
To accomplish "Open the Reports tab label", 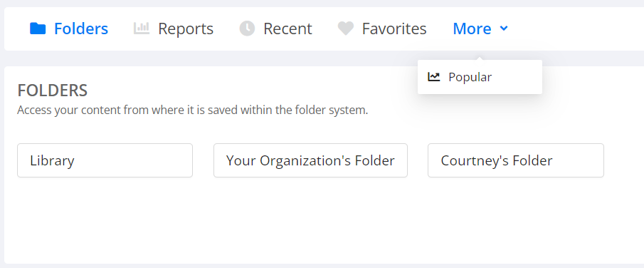I will 186,29.
